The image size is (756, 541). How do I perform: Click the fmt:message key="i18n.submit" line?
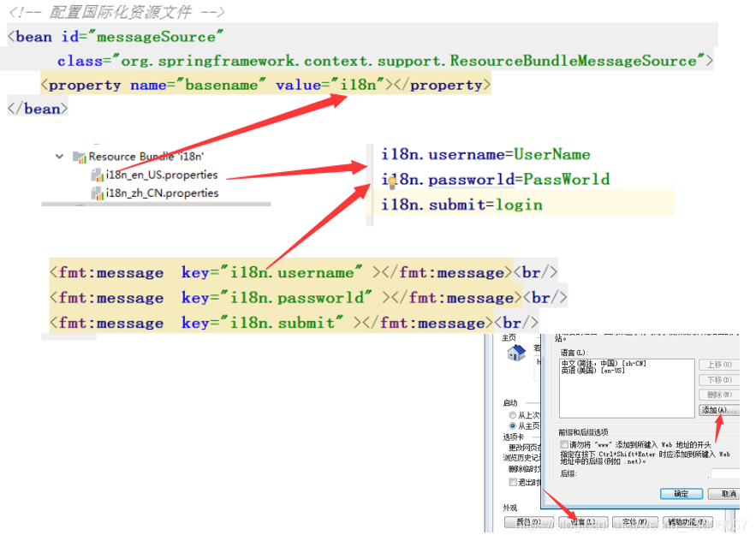tap(295, 323)
